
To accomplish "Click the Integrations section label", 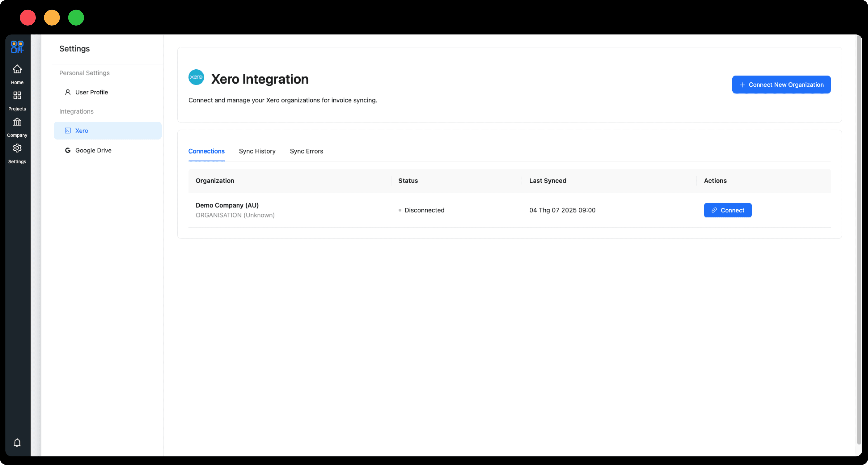I will (76, 111).
